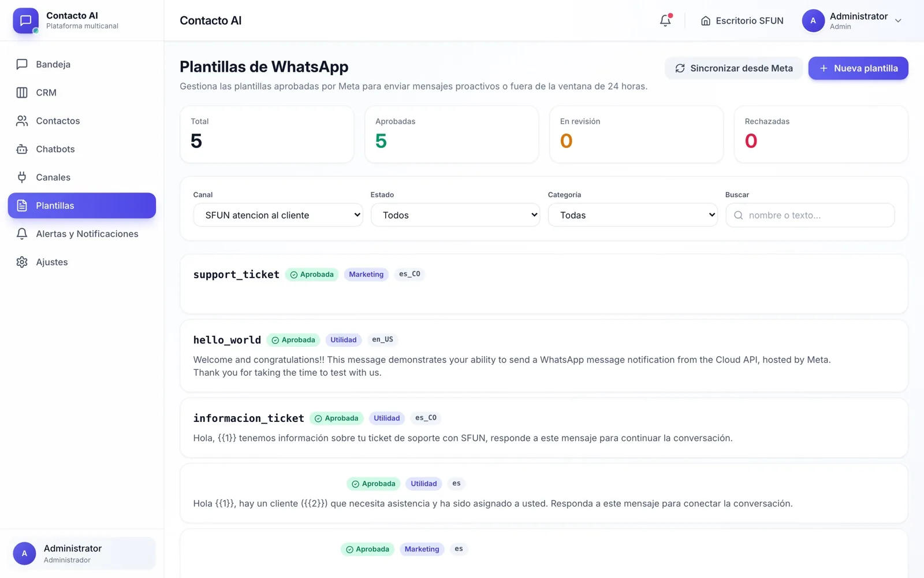Click the magnifier icon in Buscar field

tap(738, 215)
